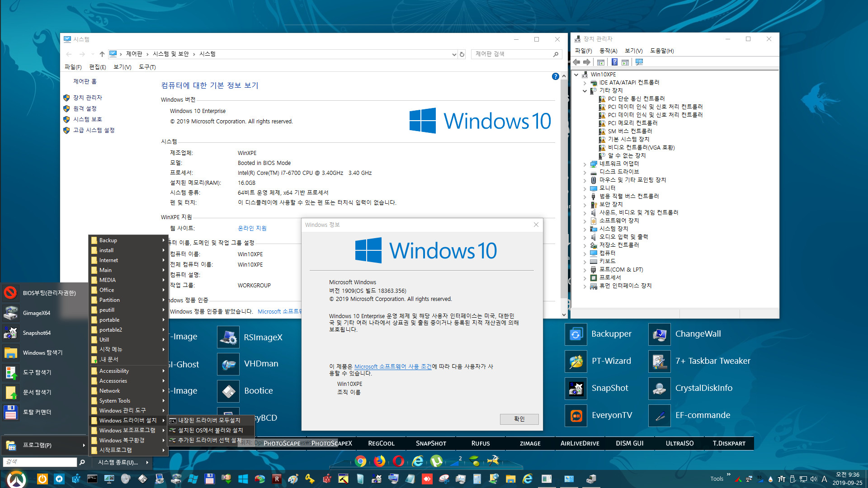Expand IDE ATA/ATAPI 컨트롤러 node

[585, 83]
